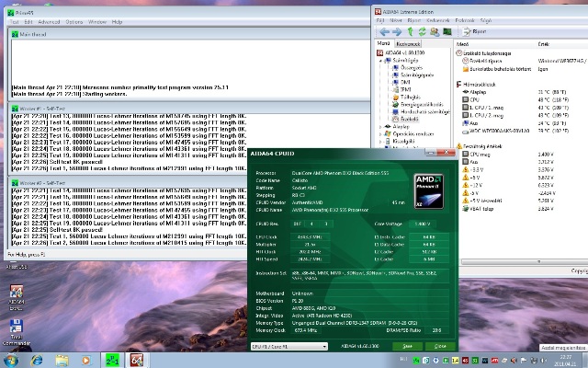Expand the Kiszolgáló tree node
This screenshot has width=588, height=368.
pos(380,142)
